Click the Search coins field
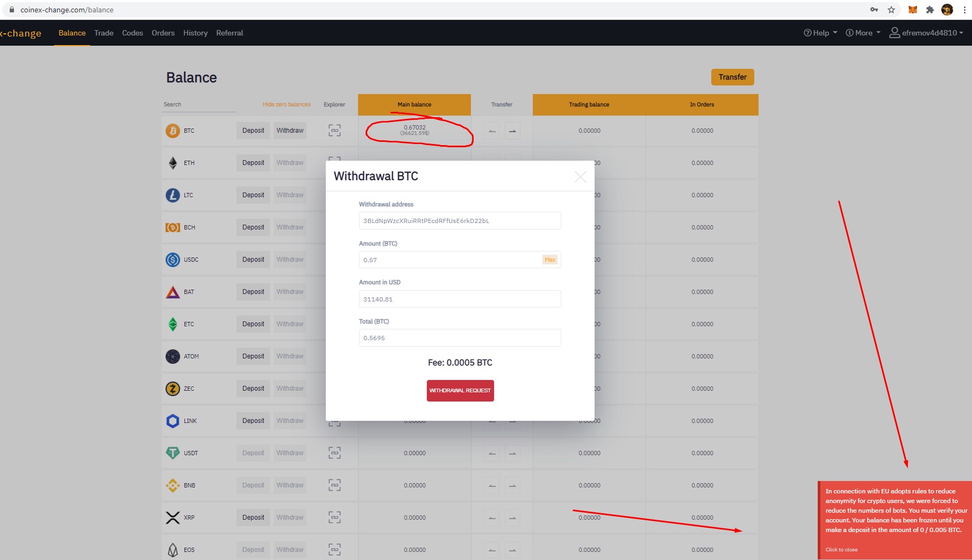The image size is (972, 560). point(199,105)
